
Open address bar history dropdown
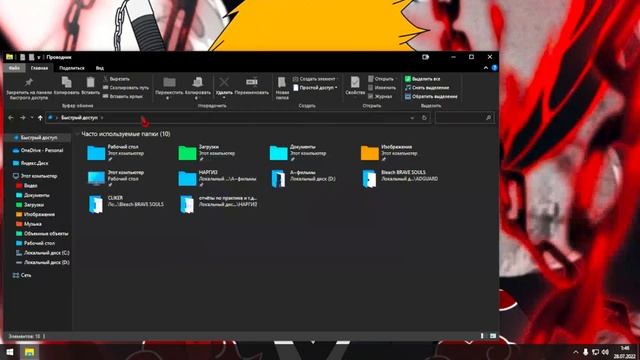(412, 118)
